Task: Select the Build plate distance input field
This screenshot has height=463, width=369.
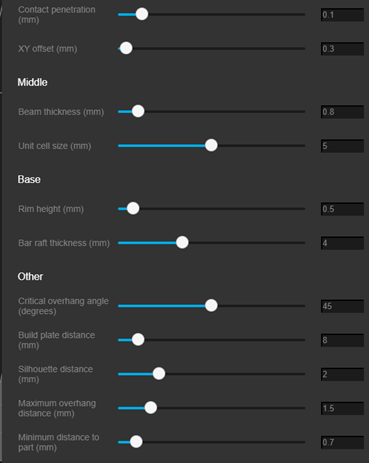Action: click(342, 340)
